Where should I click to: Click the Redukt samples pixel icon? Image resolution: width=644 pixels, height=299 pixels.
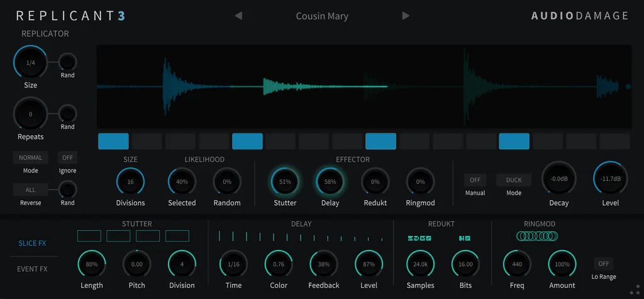click(x=419, y=238)
